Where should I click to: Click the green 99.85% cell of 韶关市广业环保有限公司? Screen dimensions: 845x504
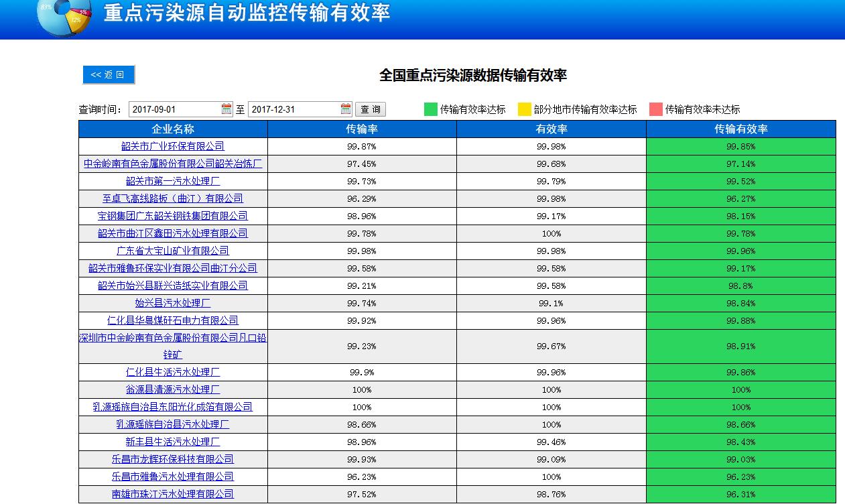[x=741, y=146]
